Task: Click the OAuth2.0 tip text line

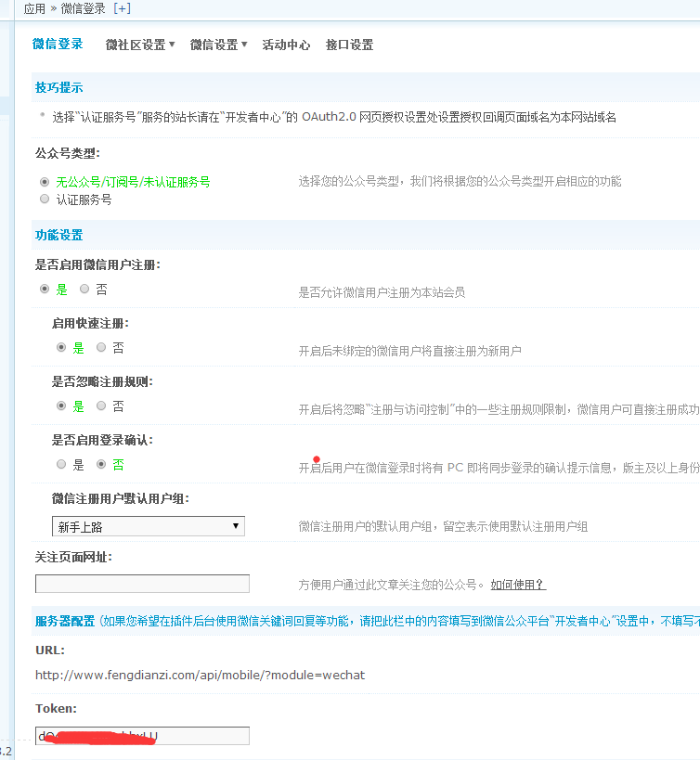Action: (334, 117)
